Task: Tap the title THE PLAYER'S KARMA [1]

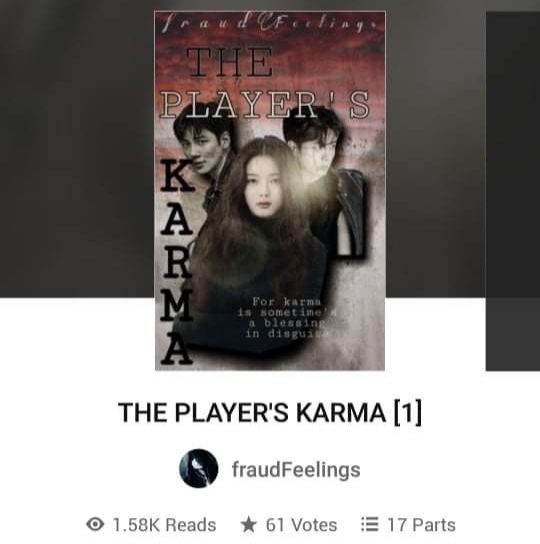Action: (270, 412)
